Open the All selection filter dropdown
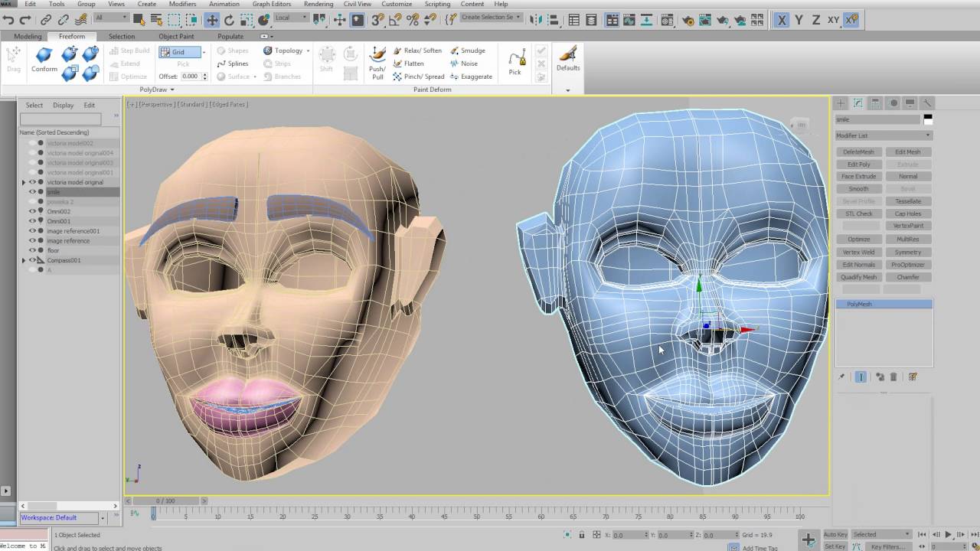The width and height of the screenshot is (980, 551). (111, 18)
